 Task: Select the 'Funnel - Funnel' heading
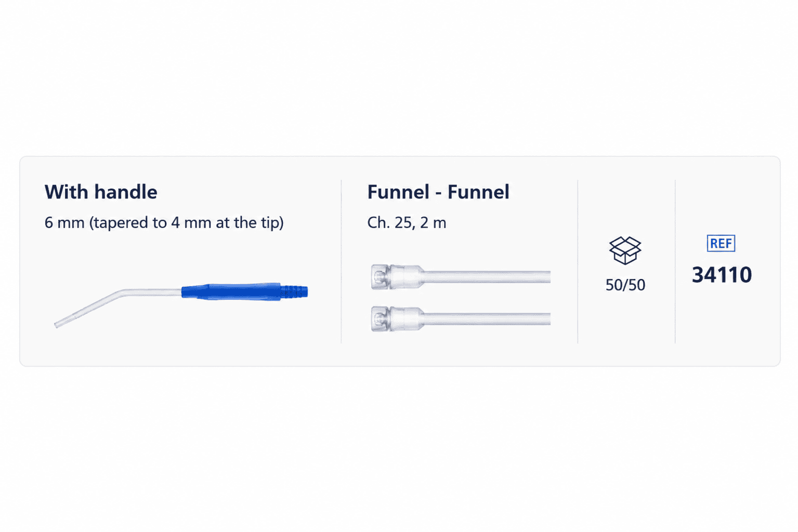(x=438, y=192)
